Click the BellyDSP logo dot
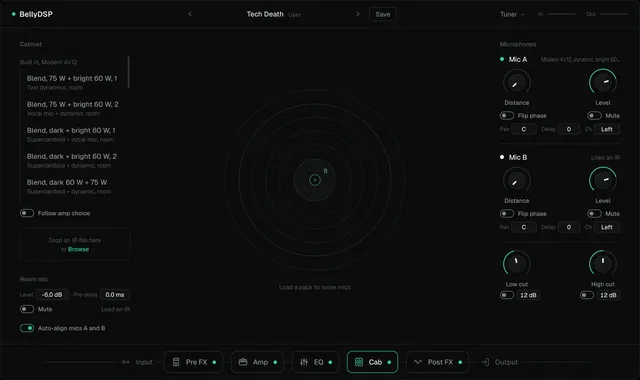Viewport: 640px width, 380px height. tap(13, 14)
